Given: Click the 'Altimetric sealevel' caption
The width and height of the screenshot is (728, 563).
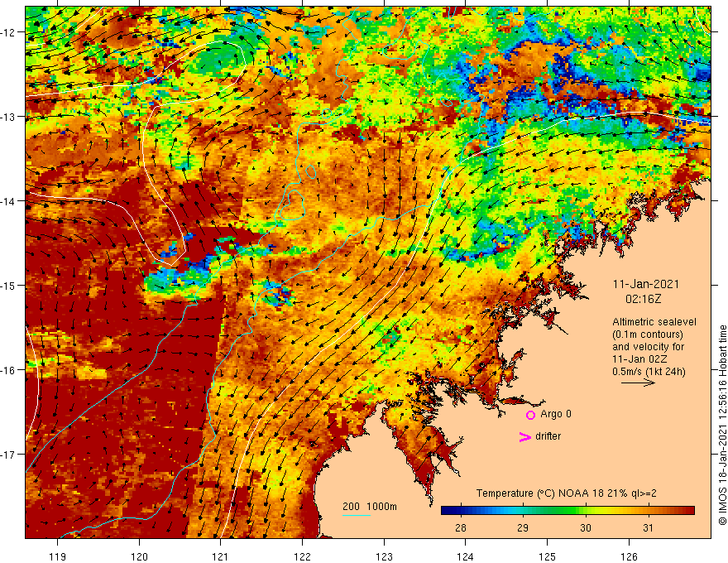Looking at the screenshot, I should click(654, 322).
